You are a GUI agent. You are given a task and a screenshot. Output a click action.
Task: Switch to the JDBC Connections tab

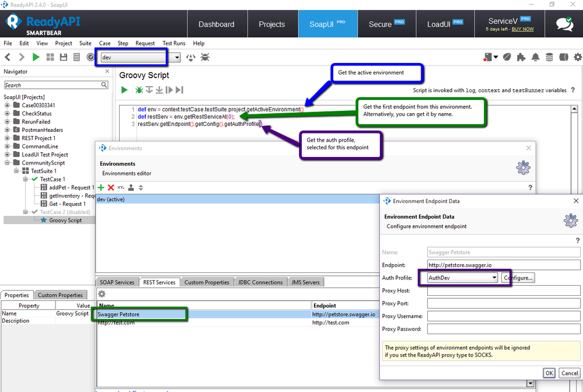click(260, 282)
